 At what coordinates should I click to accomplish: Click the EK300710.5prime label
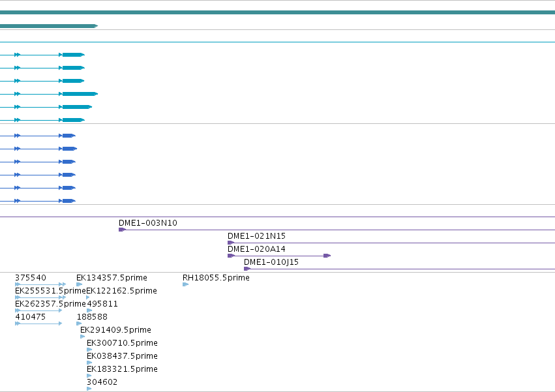coord(122,343)
